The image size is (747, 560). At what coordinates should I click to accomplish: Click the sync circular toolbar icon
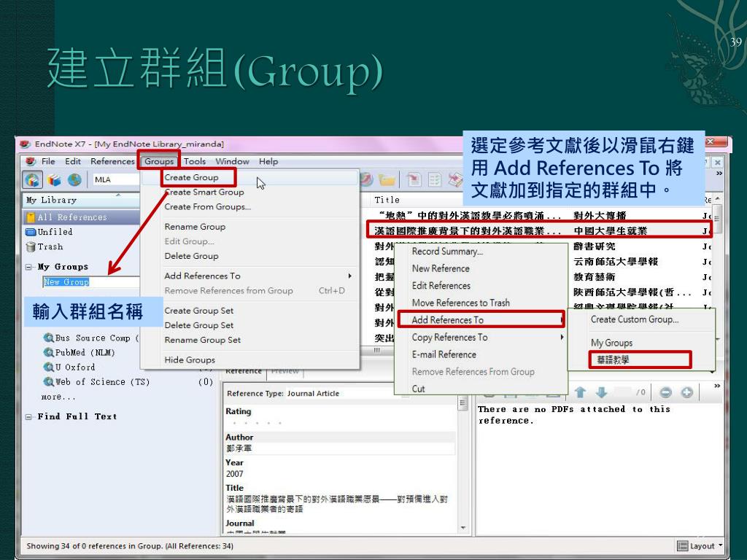tap(366, 179)
